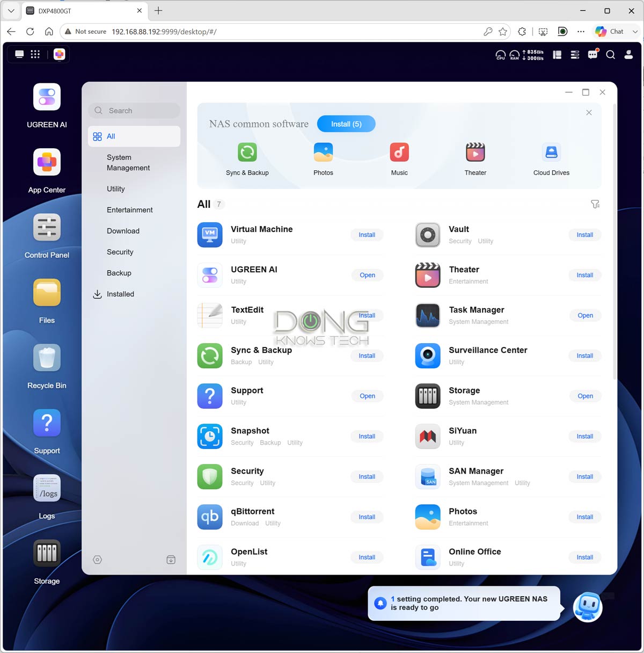Image resolution: width=644 pixels, height=653 pixels.
Task: Click the CPU usage gauge icon
Action: (x=500, y=55)
